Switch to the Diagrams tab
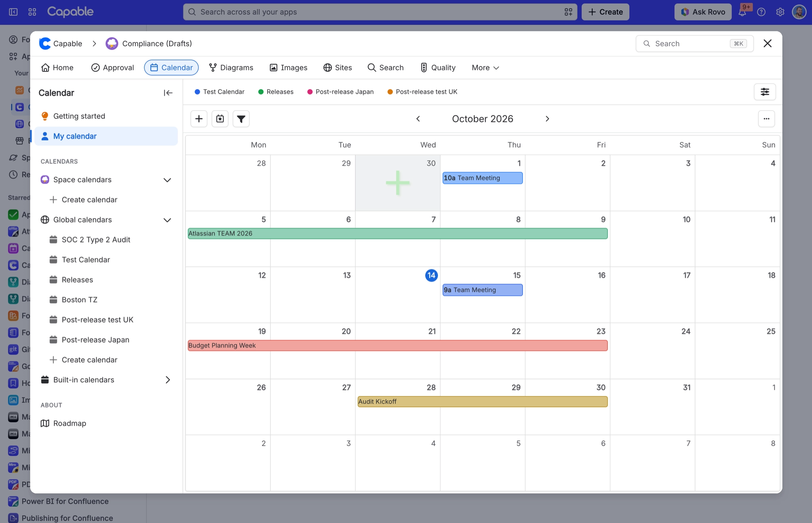Image resolution: width=812 pixels, height=523 pixels. (231, 68)
